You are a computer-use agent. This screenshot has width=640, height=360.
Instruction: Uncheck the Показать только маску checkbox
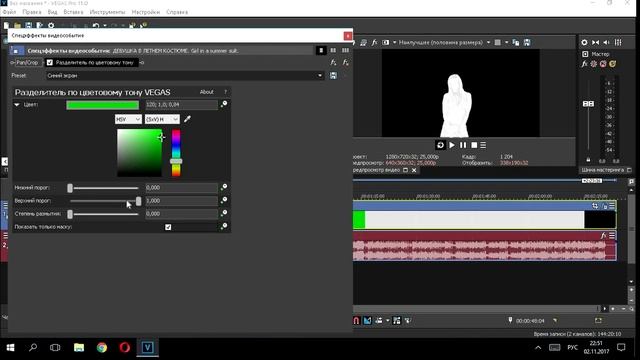[x=168, y=227]
